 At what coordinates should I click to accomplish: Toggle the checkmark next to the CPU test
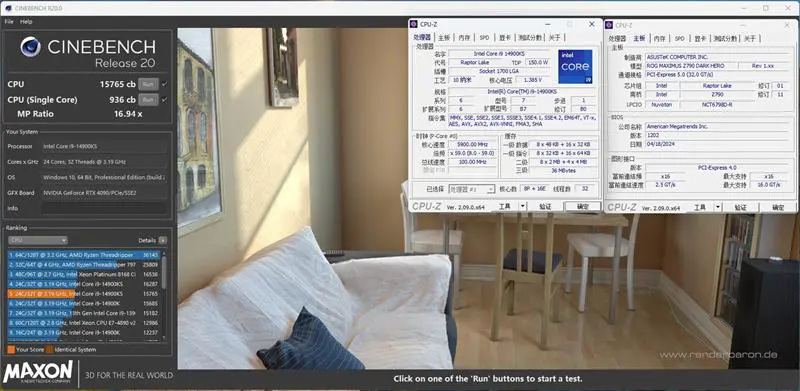164,84
